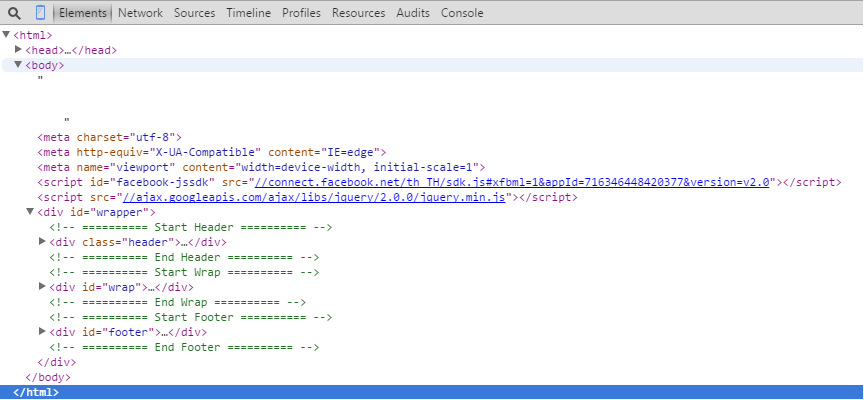The image size is (864, 400).
Task: Collapse the div id wrapper arrow
Action: [x=30, y=212]
